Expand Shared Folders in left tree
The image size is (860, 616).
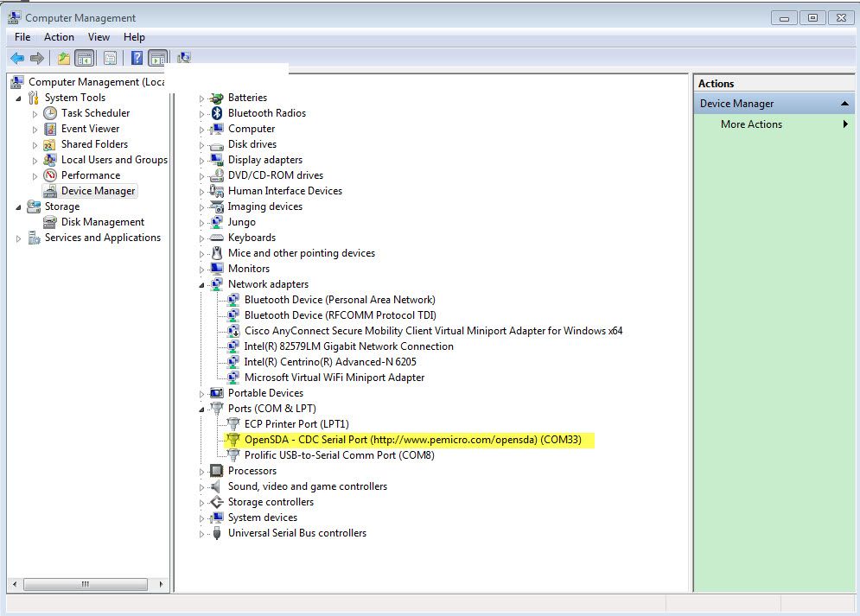tap(35, 145)
